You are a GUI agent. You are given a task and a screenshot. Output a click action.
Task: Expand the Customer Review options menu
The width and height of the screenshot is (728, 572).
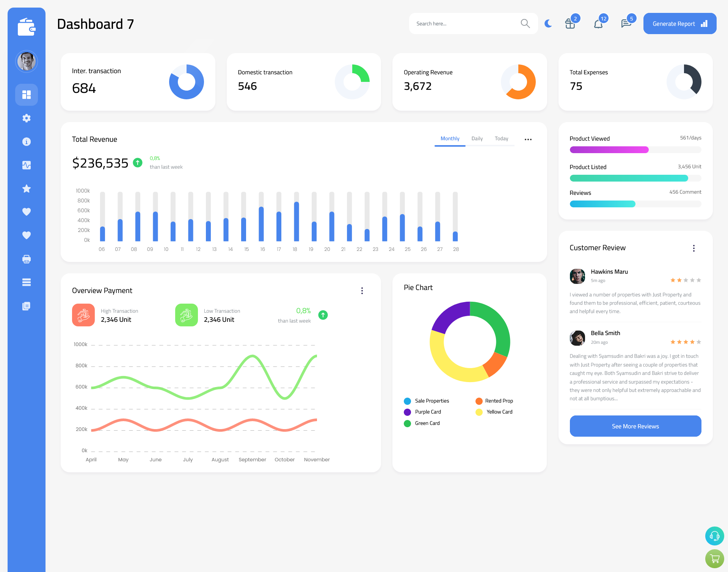point(694,248)
